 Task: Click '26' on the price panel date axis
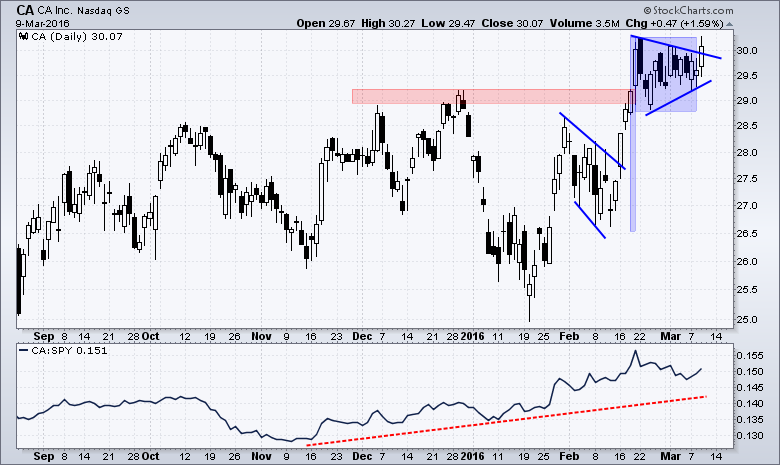coord(234,337)
